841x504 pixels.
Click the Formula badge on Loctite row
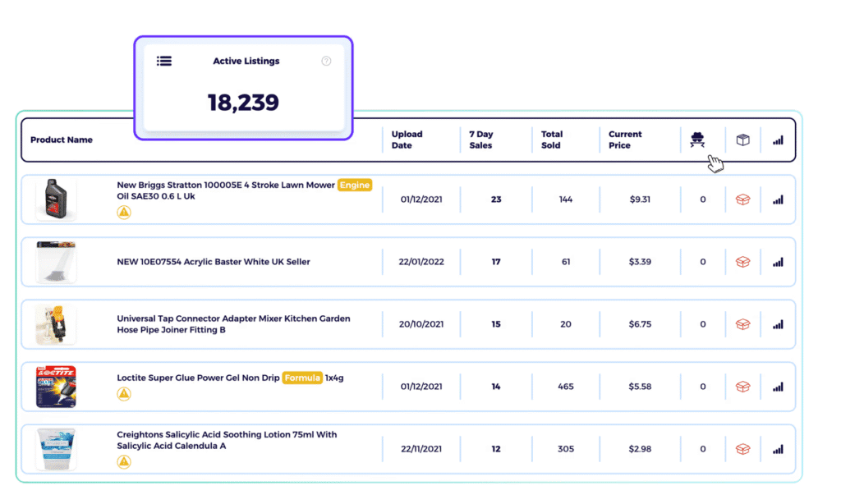tap(302, 378)
